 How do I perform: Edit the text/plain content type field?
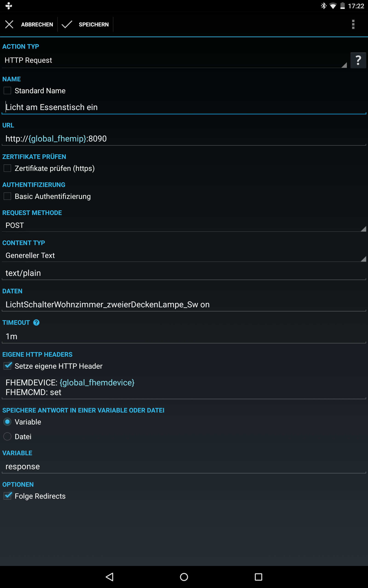click(x=184, y=273)
